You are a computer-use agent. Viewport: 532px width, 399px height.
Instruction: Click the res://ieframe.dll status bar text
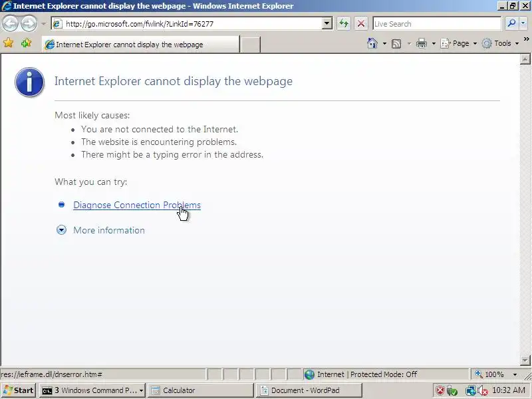[52, 374]
